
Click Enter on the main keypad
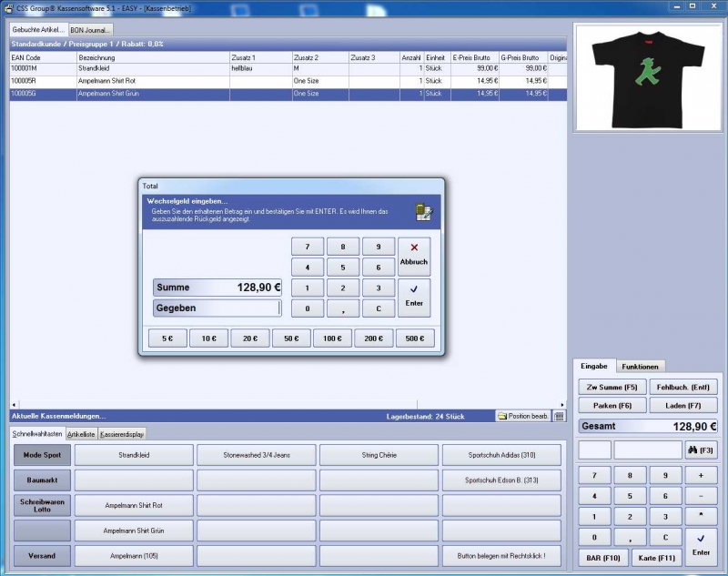[701, 547]
